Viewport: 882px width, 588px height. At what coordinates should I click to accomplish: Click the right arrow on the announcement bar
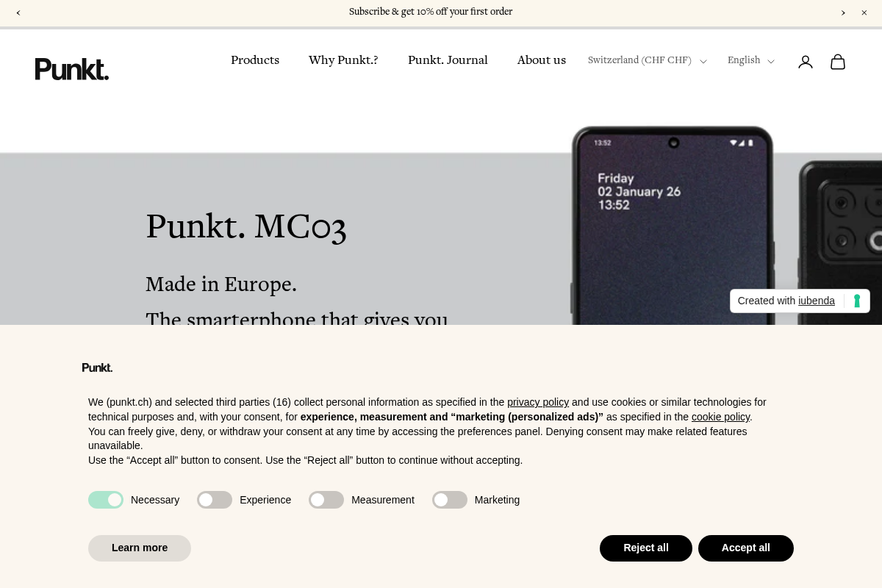[843, 12]
